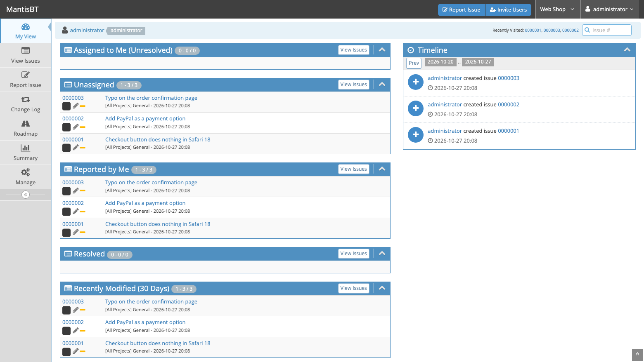Open Change Log page in sidebar
This screenshot has height=362, width=644.
pyautogui.click(x=26, y=104)
